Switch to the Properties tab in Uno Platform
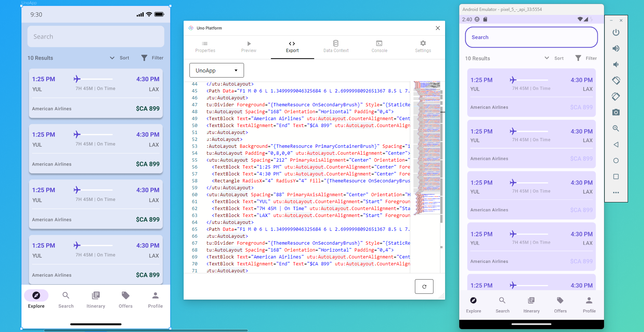 coord(205,47)
